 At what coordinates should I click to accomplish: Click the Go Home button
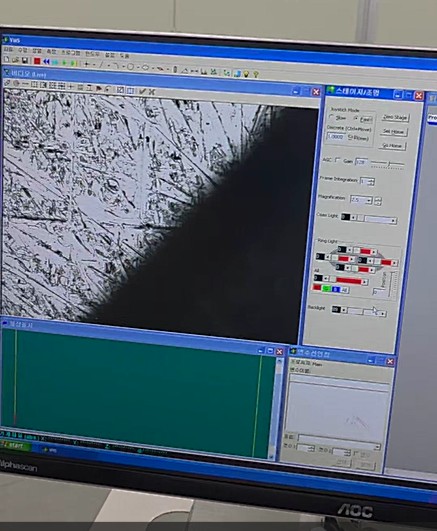392,146
